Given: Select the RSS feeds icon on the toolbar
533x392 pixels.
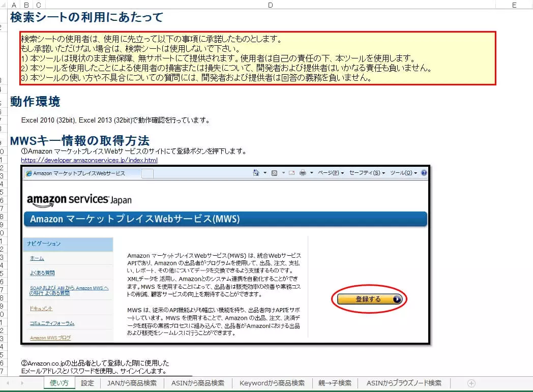Looking at the screenshot, I should (275, 172).
